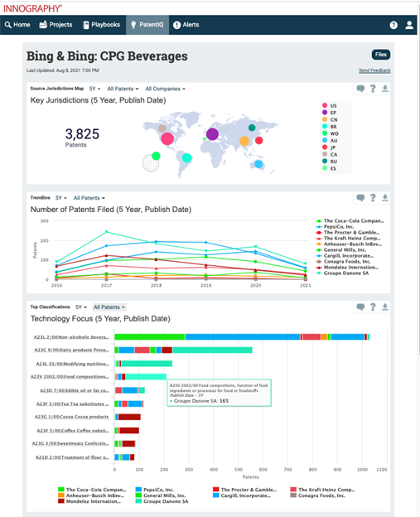Click Groupe Danone 2017 peak trendline point
This screenshot has height=517, width=420.
[106, 232]
